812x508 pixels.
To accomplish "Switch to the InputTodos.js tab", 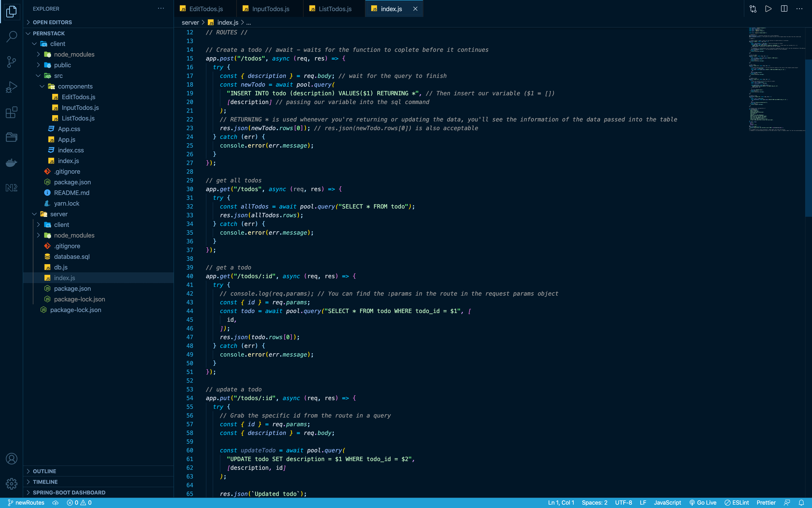I will [270, 9].
